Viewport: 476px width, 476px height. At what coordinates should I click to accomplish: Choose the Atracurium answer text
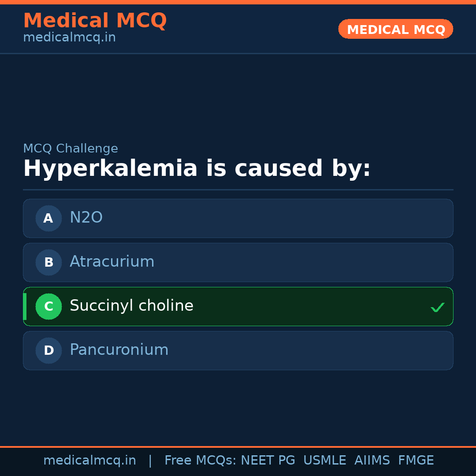point(112,262)
